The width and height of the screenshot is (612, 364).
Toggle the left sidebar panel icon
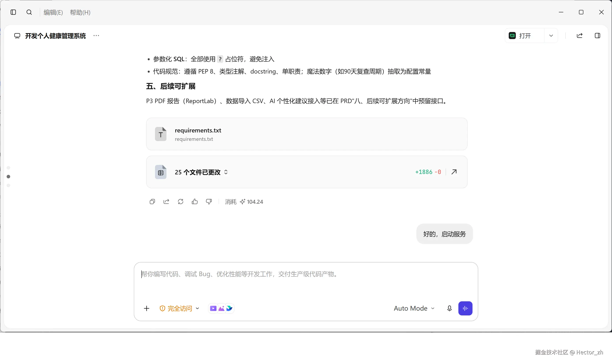[x=13, y=12]
